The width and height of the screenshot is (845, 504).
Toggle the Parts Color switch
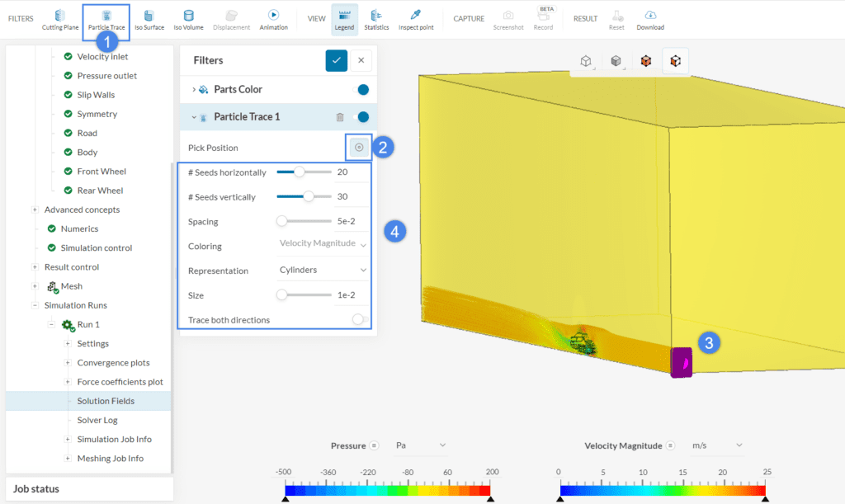(x=361, y=89)
